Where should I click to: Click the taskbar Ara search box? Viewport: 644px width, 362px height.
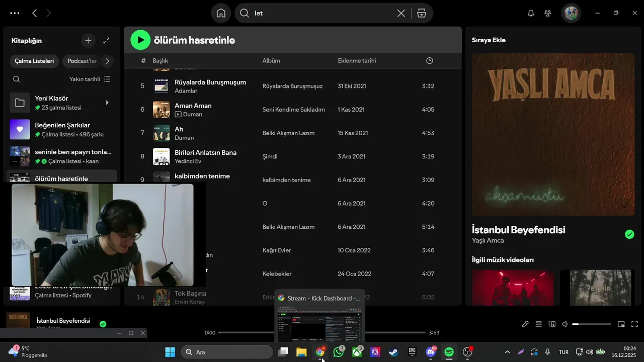coord(226,352)
